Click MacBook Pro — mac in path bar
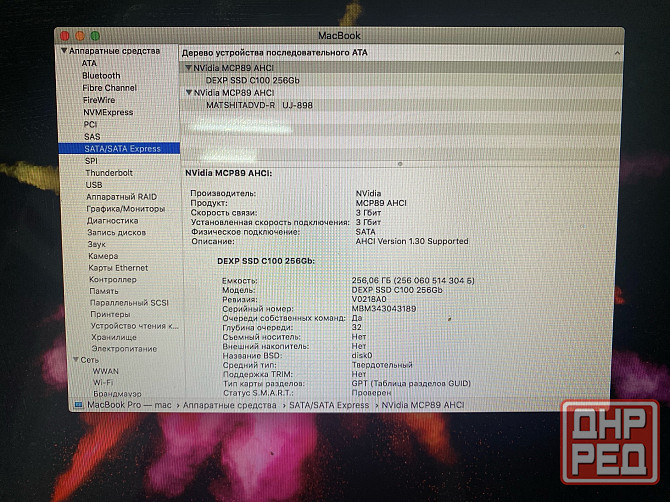 click(129, 405)
